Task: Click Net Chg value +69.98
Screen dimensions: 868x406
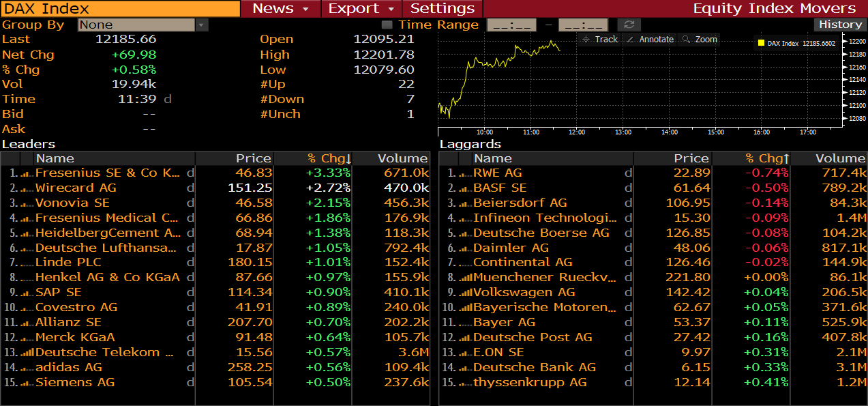Action: click(x=134, y=55)
